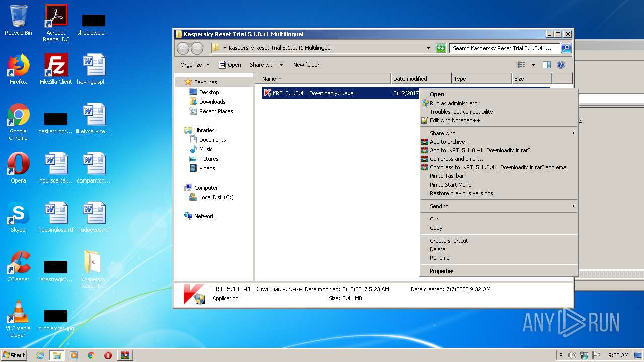The image size is (644, 362).
Task: Open VLC media player shortcut
Action: pyautogui.click(x=18, y=319)
